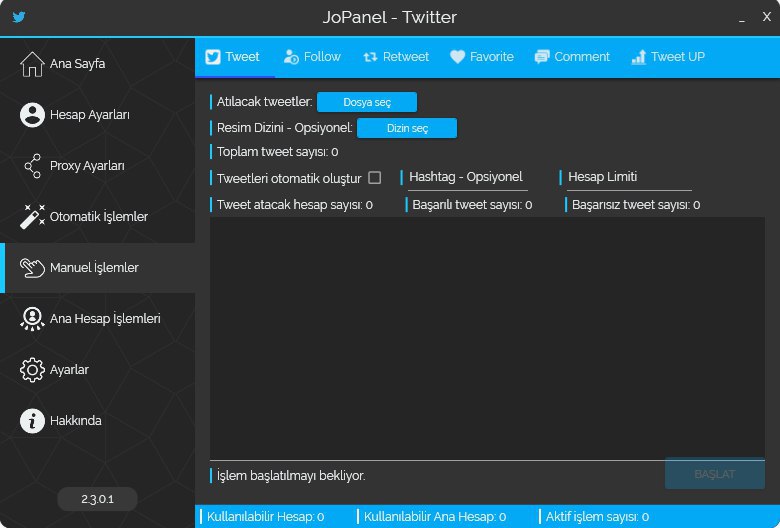Click the BAŞLAT start button
This screenshot has width=780, height=528.
click(714, 474)
